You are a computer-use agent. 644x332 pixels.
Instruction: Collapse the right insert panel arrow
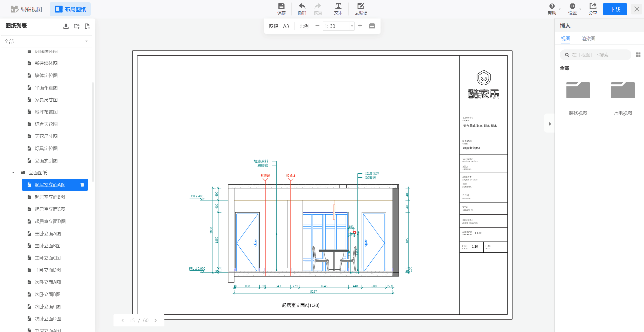[x=550, y=124]
